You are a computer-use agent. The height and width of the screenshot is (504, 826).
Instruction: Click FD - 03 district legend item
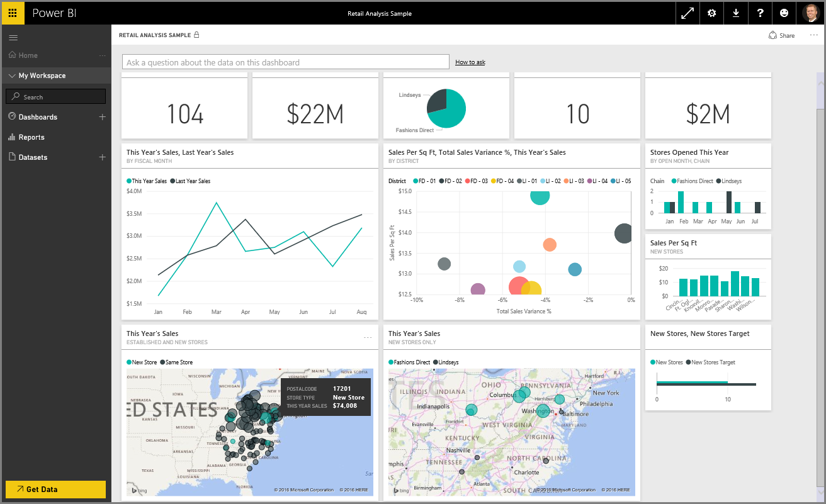(477, 181)
